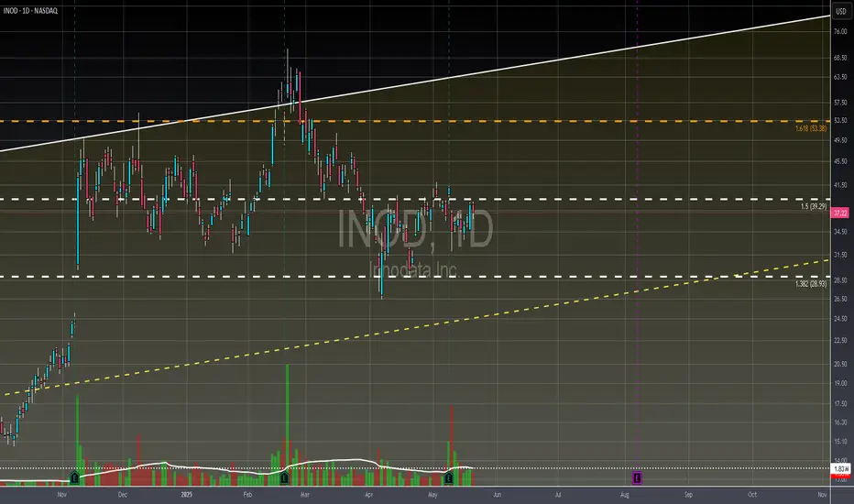Click the 22.50 price axis label
Image resolution: width=854 pixels, height=504 pixels.
pyautogui.click(x=840, y=340)
